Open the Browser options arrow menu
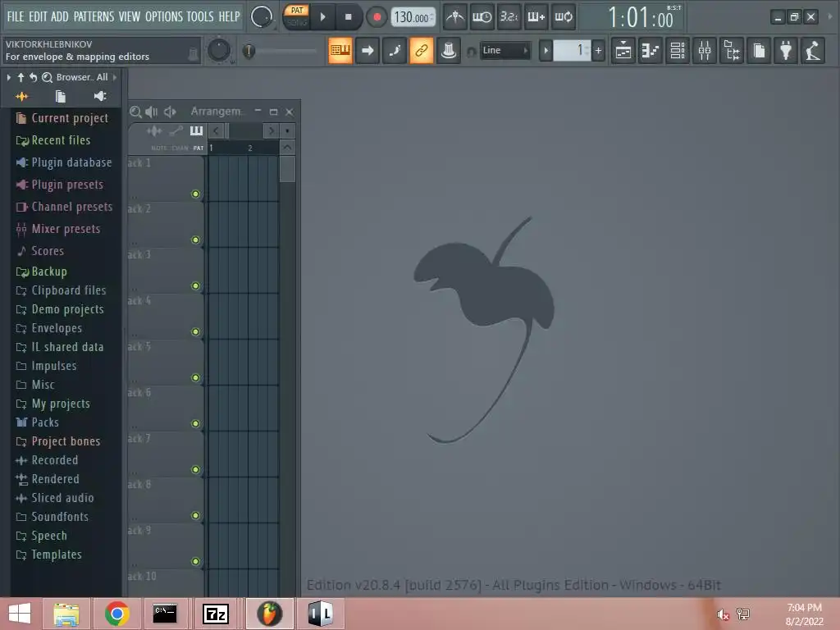Viewport: 840px width, 630px height. point(8,77)
